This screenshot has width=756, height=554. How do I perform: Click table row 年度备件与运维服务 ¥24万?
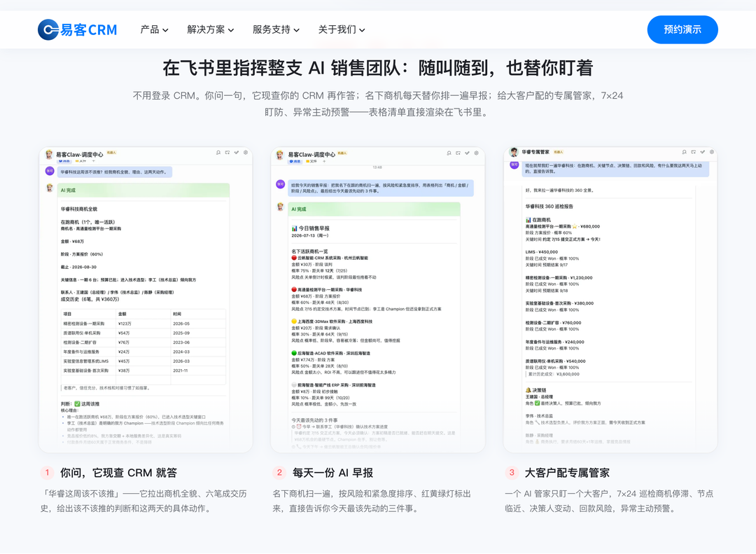(x=143, y=352)
